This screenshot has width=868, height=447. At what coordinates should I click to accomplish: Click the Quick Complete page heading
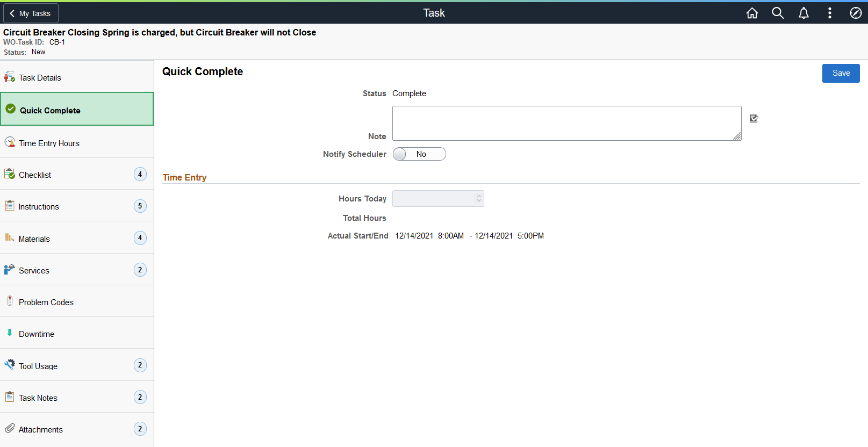(203, 71)
